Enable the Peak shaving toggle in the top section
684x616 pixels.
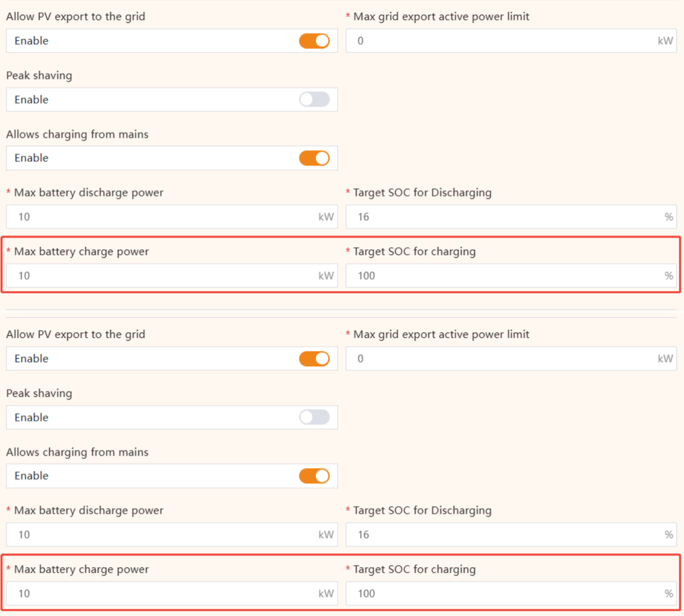314,99
